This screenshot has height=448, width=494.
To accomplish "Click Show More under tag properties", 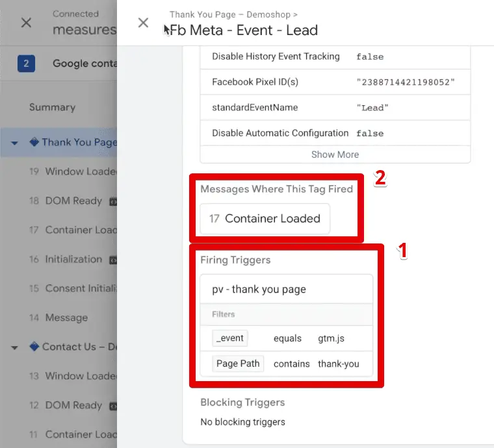I will 335,155.
